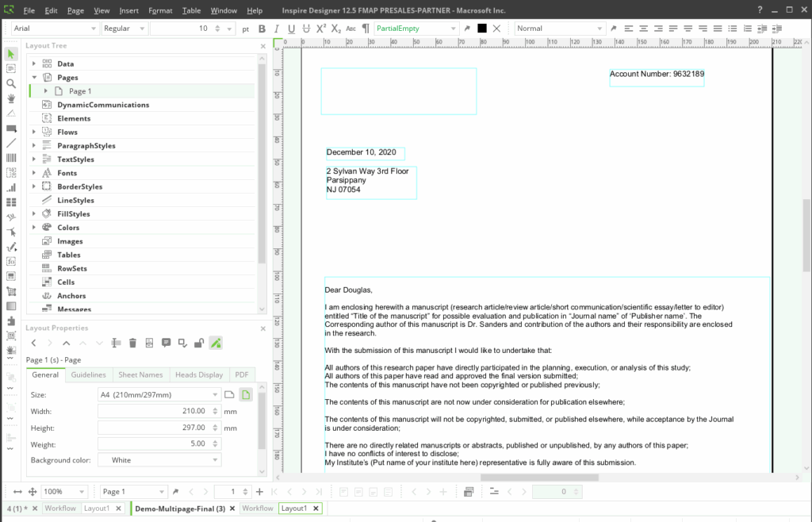Click the numbered list icon

click(747, 29)
